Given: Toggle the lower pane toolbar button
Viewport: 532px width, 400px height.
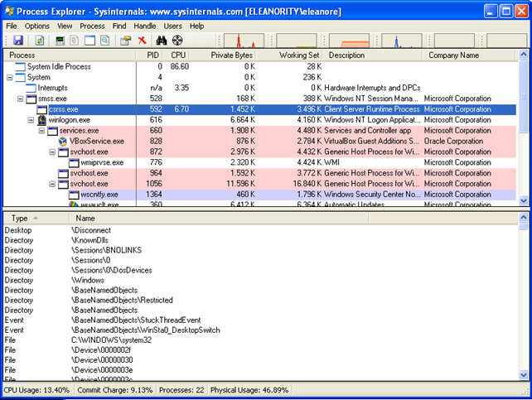Looking at the screenshot, I should 89,41.
